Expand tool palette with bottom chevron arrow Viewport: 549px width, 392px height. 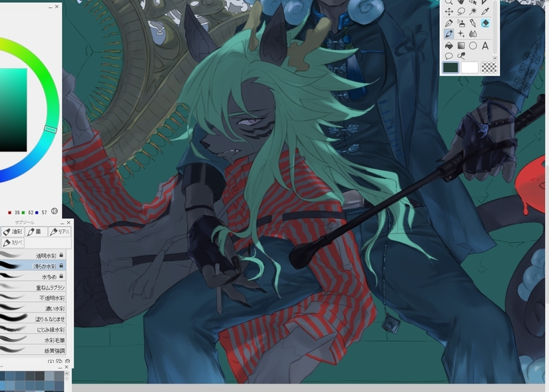tap(495, 58)
